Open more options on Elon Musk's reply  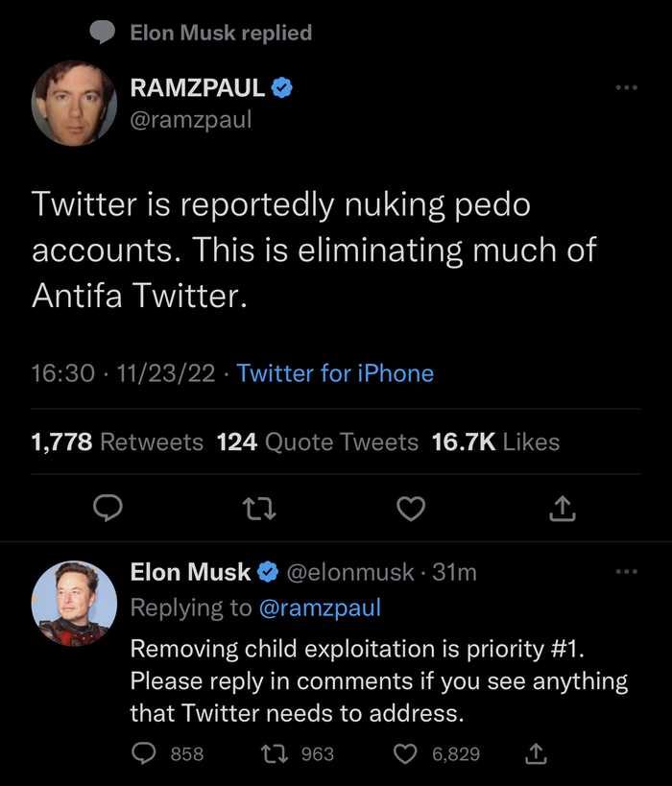(x=626, y=573)
